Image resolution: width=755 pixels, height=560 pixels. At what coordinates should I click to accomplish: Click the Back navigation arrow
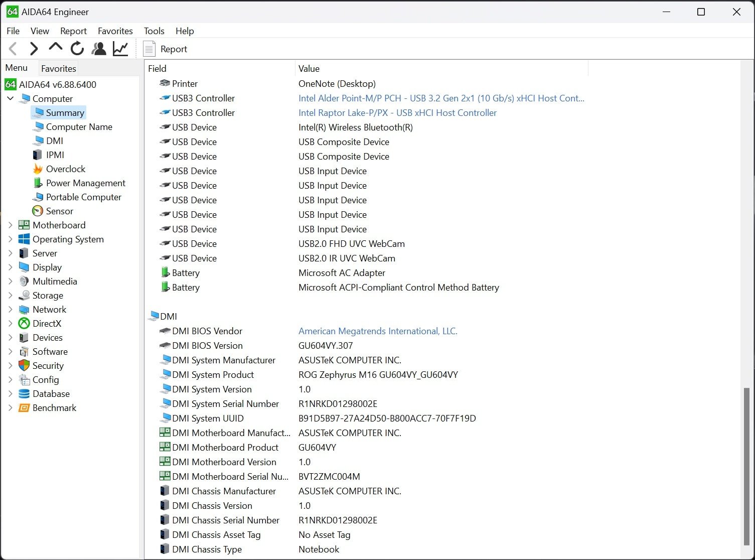click(x=14, y=49)
